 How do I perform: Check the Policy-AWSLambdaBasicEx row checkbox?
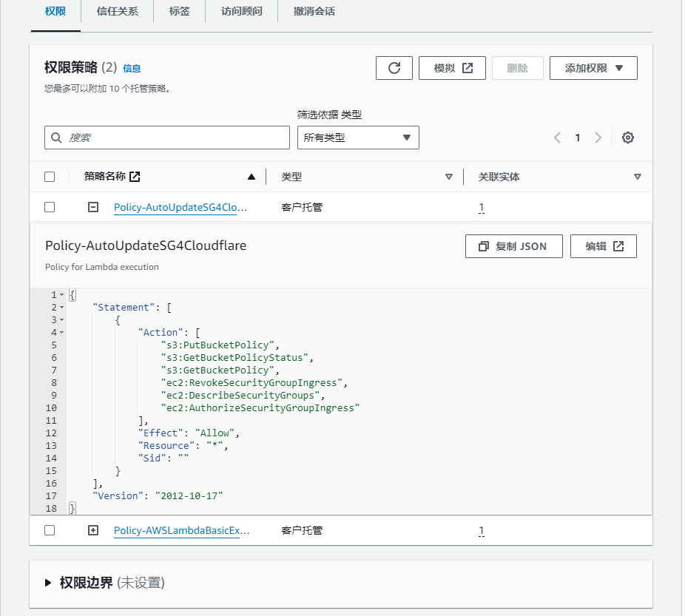(x=50, y=530)
